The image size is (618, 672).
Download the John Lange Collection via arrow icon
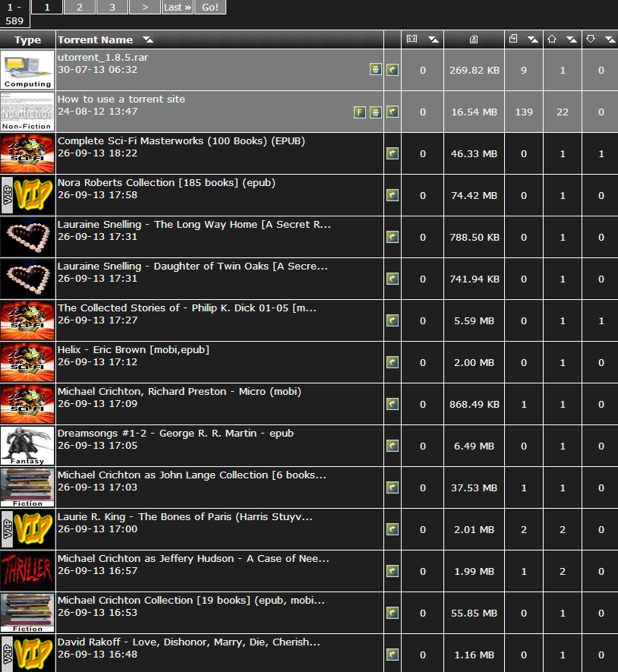(393, 487)
